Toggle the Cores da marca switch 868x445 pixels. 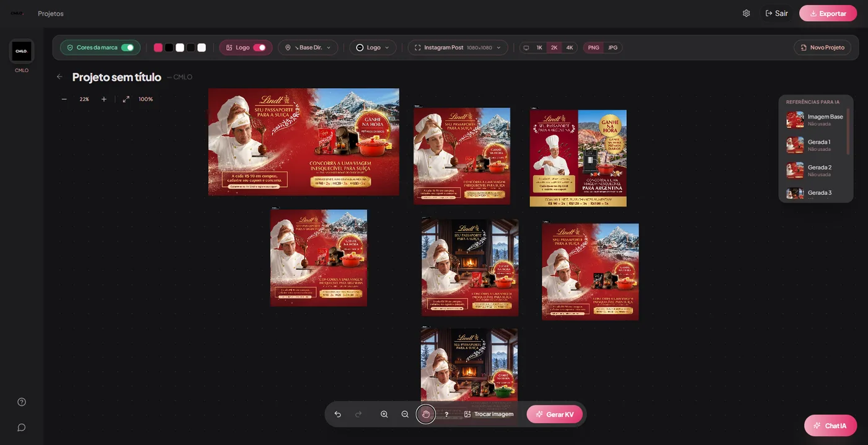(x=128, y=48)
